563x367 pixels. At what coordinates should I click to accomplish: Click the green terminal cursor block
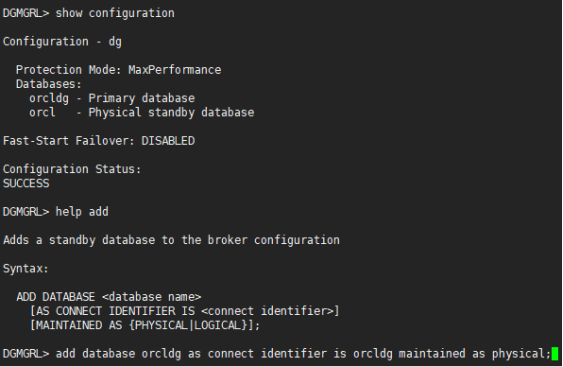555,354
